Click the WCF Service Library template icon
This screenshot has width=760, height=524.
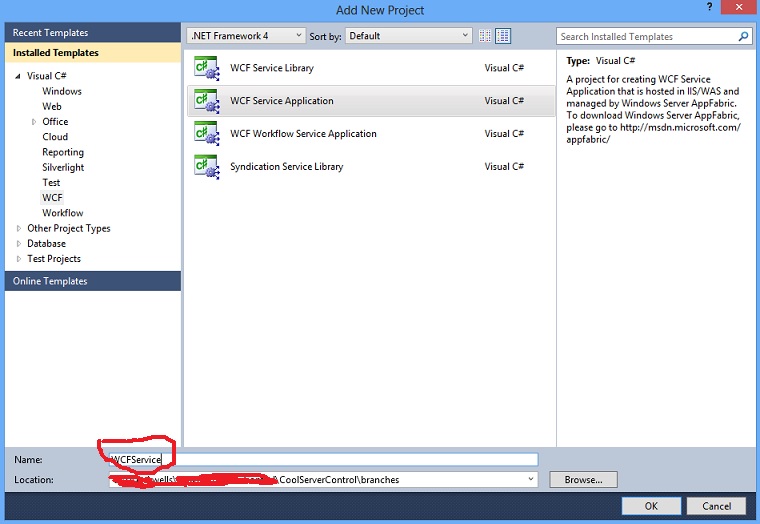click(x=206, y=68)
